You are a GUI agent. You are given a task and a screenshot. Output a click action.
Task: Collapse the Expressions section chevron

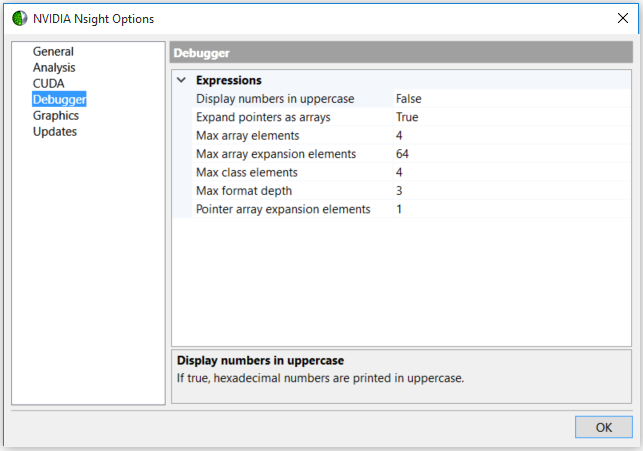[x=181, y=80]
